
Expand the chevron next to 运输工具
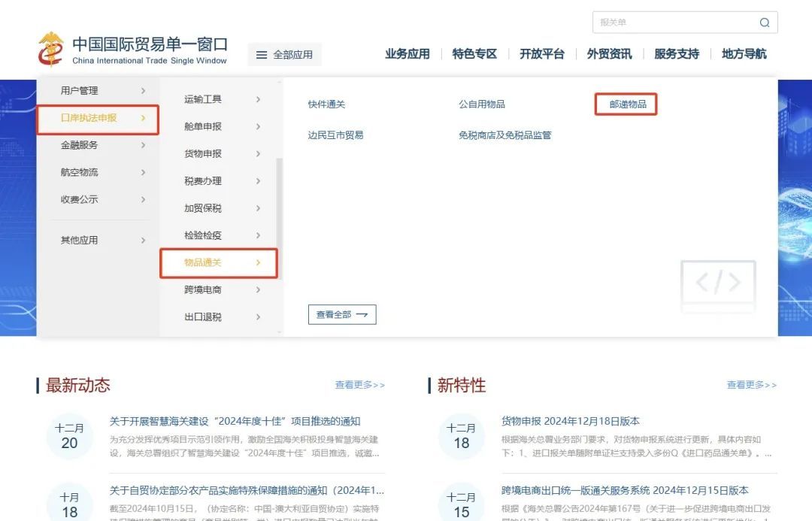(x=258, y=99)
